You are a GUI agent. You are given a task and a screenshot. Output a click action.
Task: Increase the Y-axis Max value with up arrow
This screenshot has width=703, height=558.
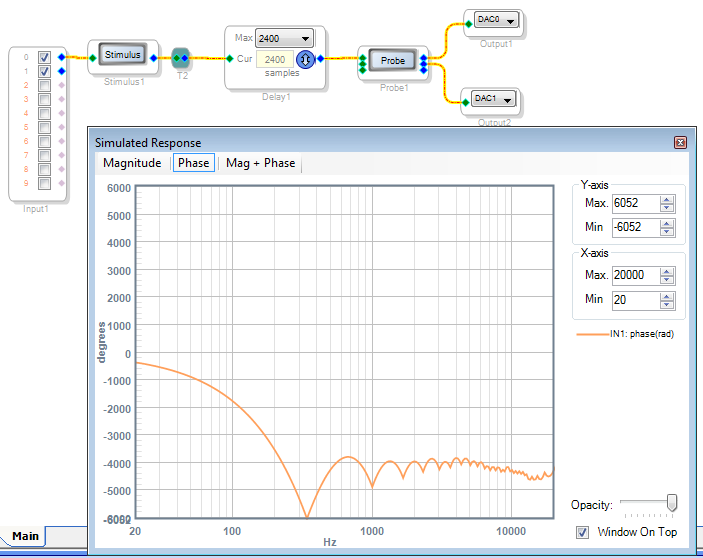pyautogui.click(x=667, y=199)
